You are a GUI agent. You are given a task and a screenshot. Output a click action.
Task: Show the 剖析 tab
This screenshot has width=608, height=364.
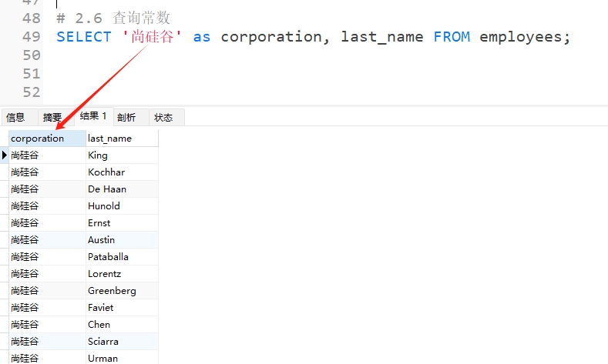pyautogui.click(x=126, y=118)
